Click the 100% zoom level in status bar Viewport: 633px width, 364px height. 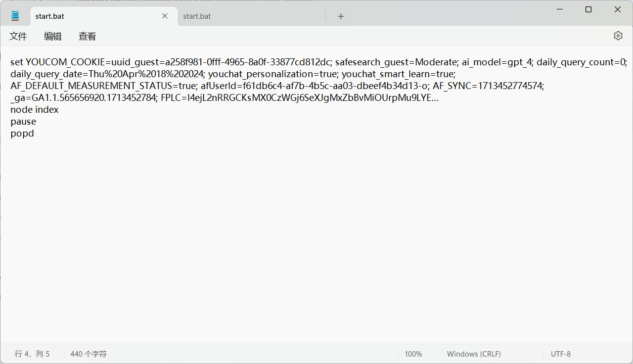coord(413,354)
